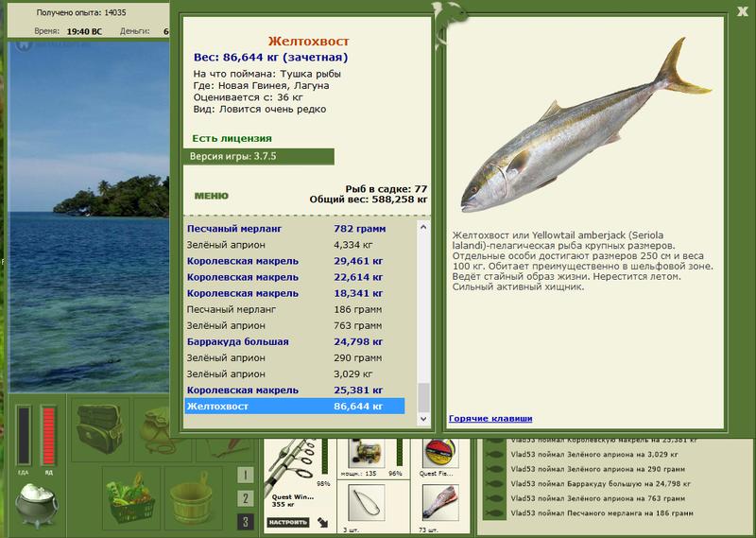Image resolution: width=756 pixels, height=538 pixels.
Task: Select Зелёный априон 290 грамм row
Action: point(295,358)
